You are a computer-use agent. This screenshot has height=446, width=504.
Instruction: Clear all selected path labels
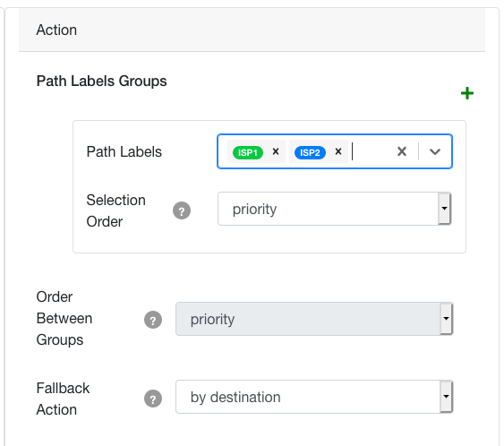[x=402, y=151]
